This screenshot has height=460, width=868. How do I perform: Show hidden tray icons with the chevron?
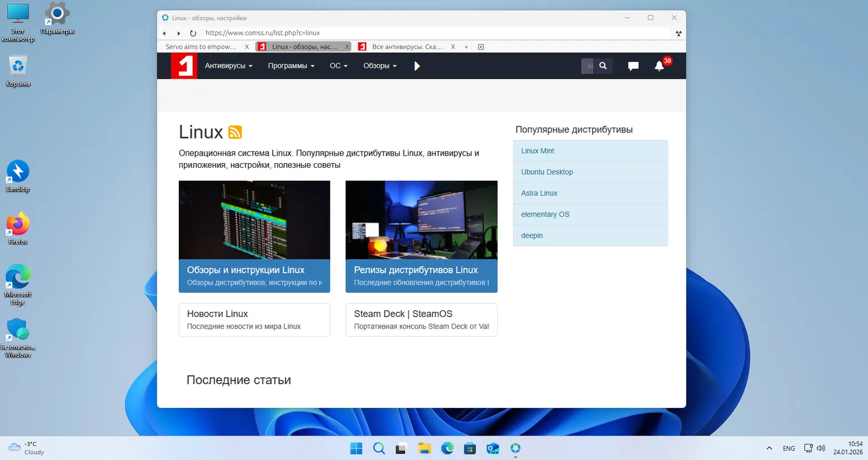pos(769,448)
